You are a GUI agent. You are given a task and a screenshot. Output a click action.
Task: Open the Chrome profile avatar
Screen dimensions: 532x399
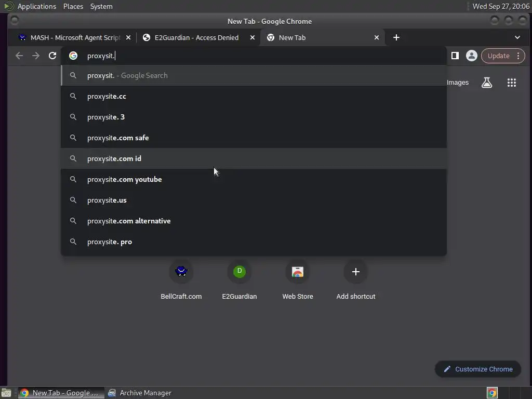(472, 56)
